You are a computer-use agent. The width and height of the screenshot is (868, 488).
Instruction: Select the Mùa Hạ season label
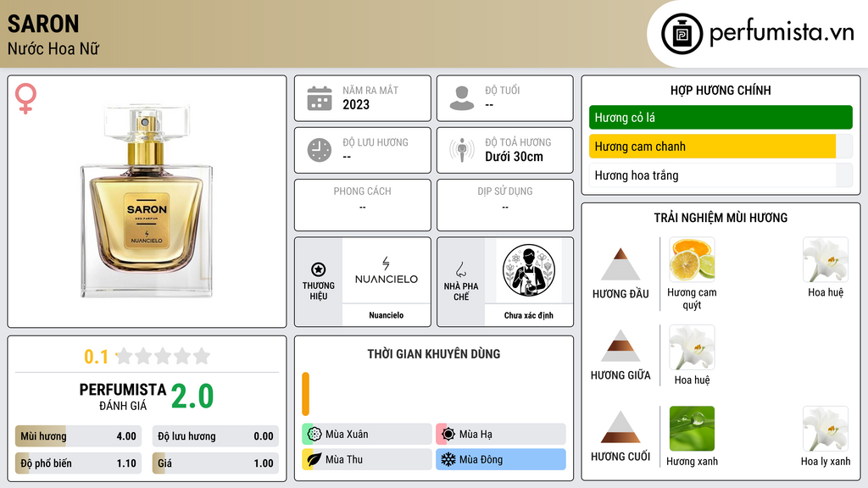[501, 435]
